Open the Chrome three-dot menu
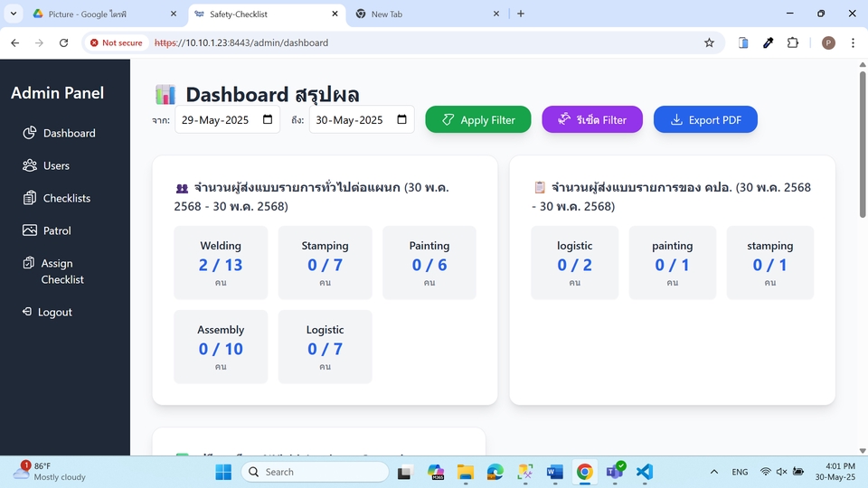Viewport: 868px width, 488px height. (x=853, y=42)
